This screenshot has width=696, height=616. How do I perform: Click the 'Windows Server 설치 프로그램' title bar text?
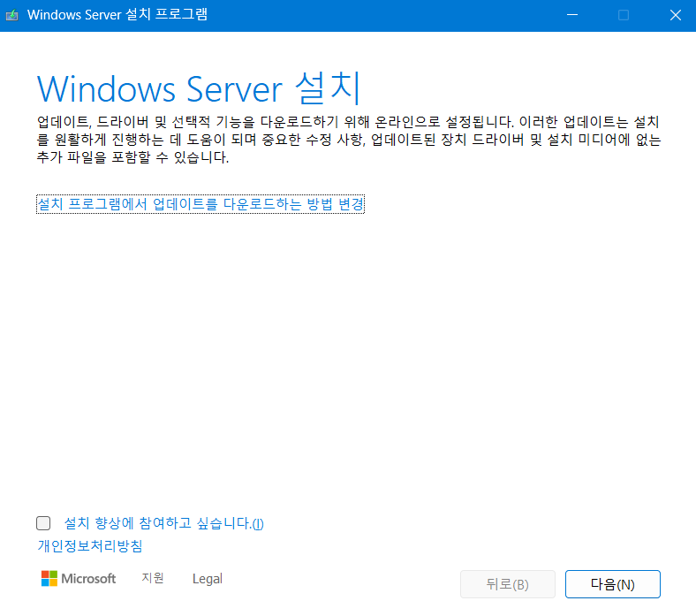[117, 15]
